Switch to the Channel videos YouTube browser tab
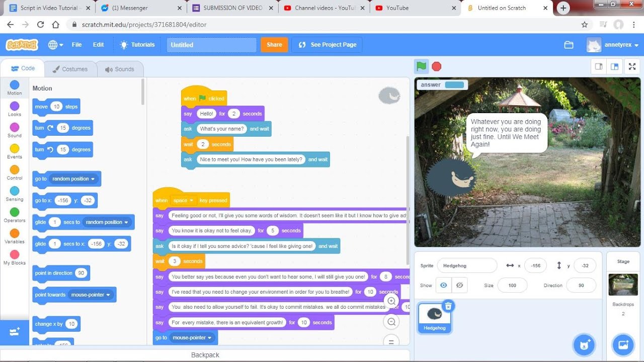644x362 pixels. coord(325,8)
